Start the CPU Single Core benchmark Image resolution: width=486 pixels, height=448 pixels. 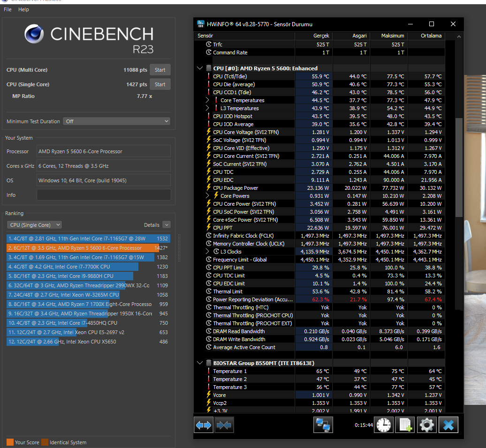click(160, 84)
